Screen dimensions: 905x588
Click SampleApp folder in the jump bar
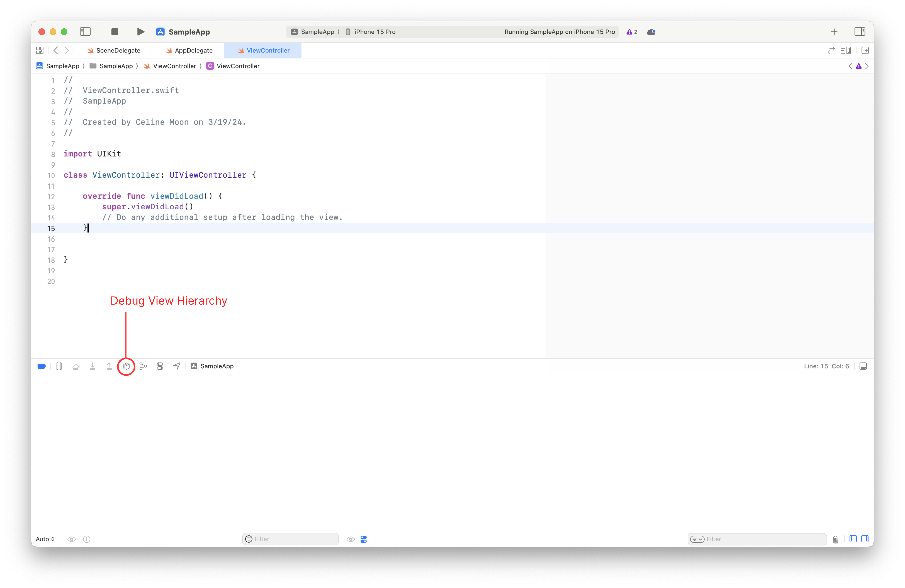[111, 66]
